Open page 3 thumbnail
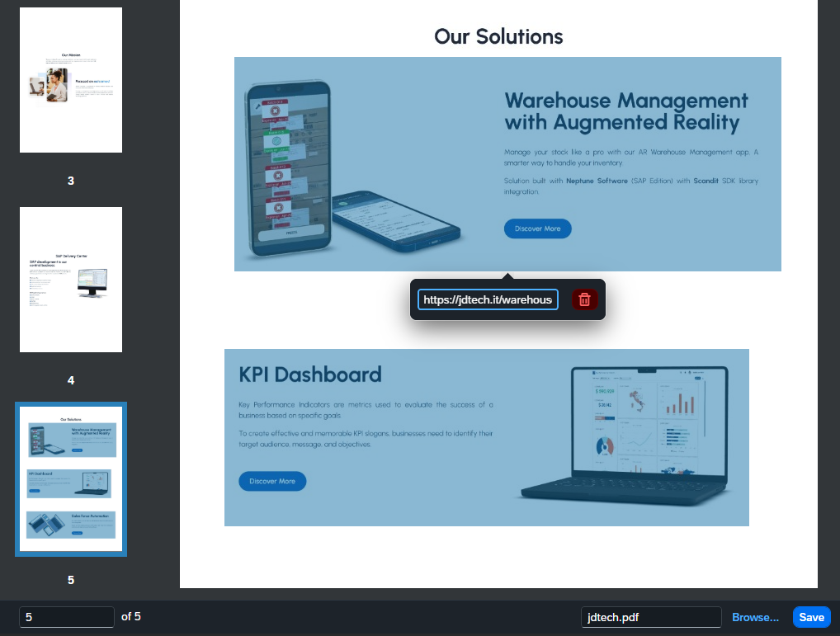The width and height of the screenshot is (840, 636). tap(71, 80)
